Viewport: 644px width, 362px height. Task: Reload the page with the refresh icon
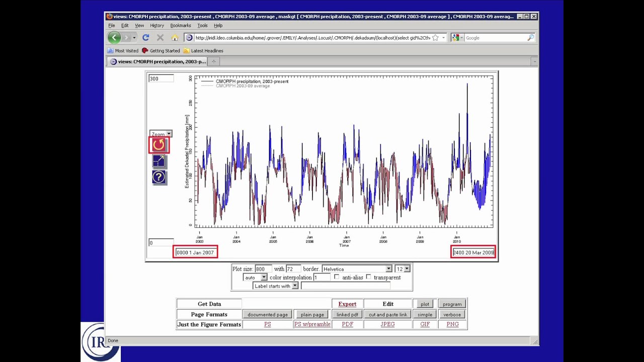click(146, 38)
